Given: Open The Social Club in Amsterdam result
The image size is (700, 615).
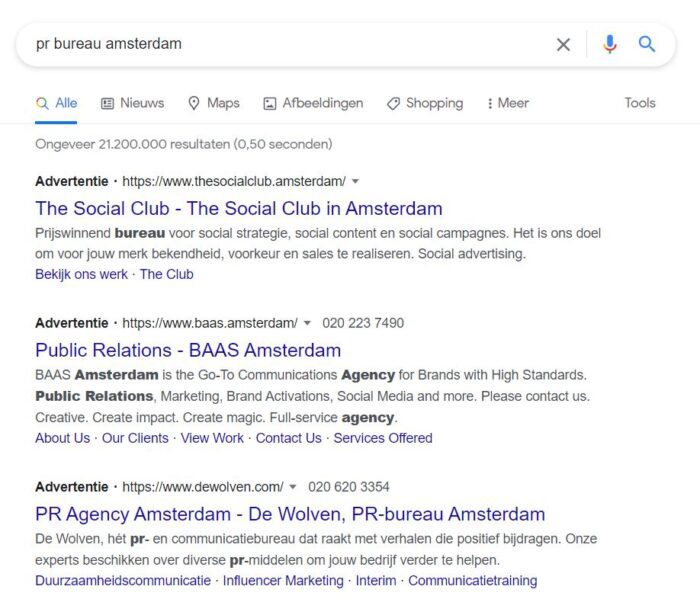Looking at the screenshot, I should [x=238, y=209].
